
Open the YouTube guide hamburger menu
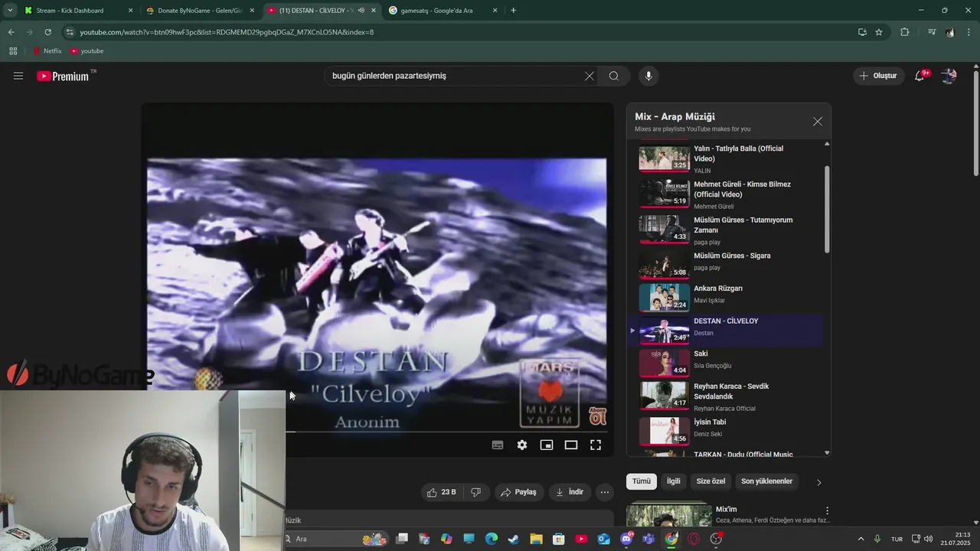pos(18,76)
